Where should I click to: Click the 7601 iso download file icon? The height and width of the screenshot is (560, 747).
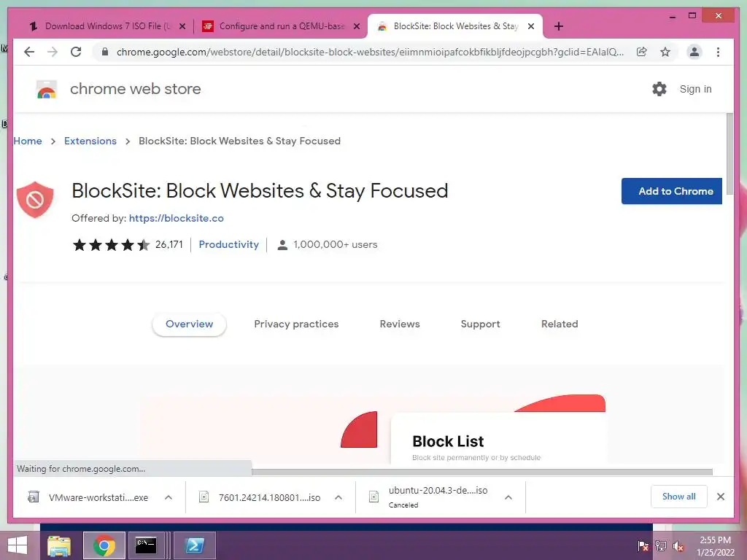(x=204, y=497)
